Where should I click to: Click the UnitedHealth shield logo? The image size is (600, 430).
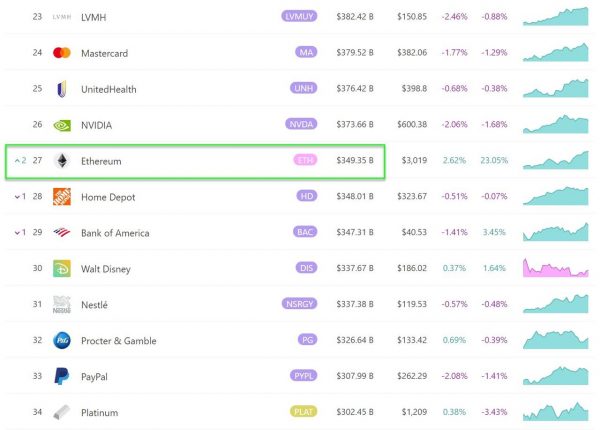[x=62, y=89]
